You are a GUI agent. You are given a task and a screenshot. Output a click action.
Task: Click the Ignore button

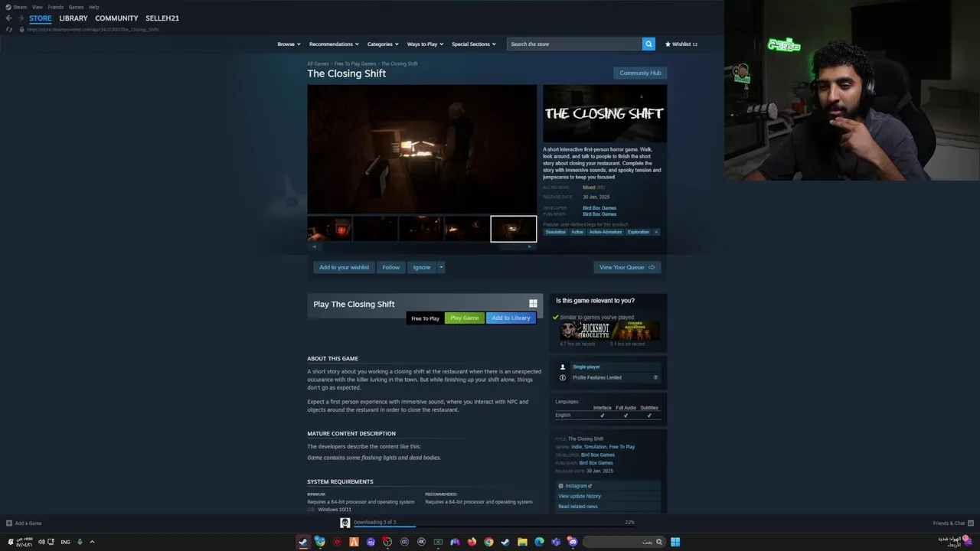422,267
